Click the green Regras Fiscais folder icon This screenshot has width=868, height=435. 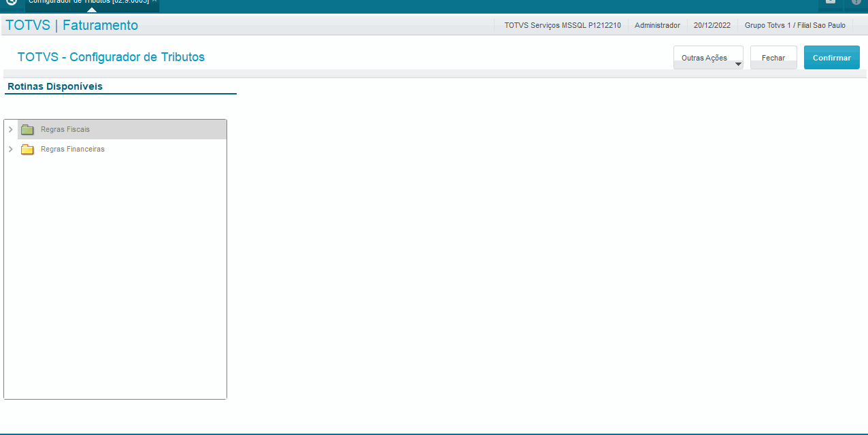[27, 129]
